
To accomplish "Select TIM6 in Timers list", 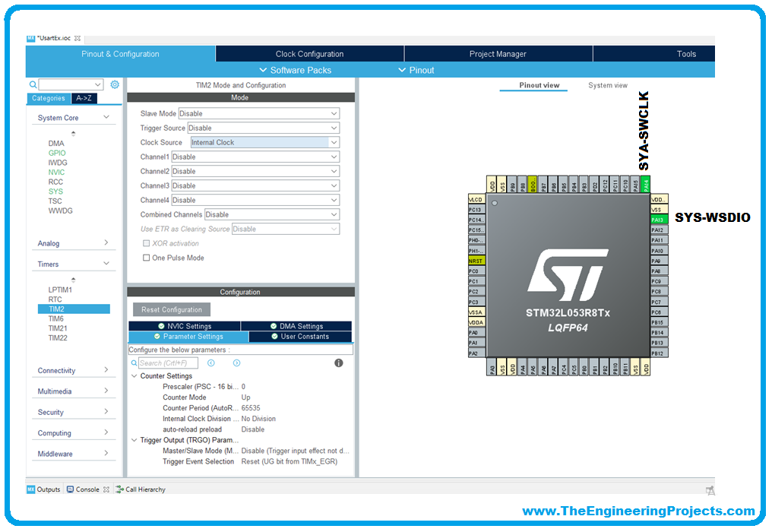I will 55,318.
